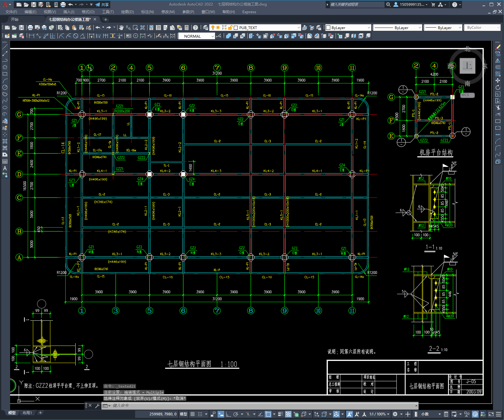The height and width of the screenshot is (420, 504).
Task: Open the 标注(N) menu
Action: (147, 12)
